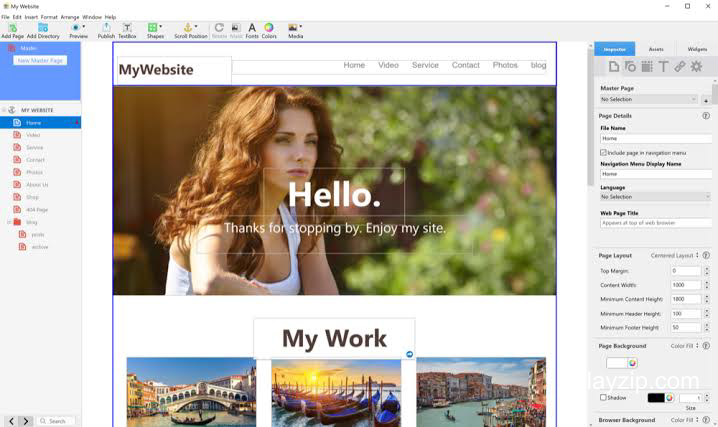The width and height of the screenshot is (718, 427).
Task: Open Media dropdown arrow
Action: click(301, 27)
